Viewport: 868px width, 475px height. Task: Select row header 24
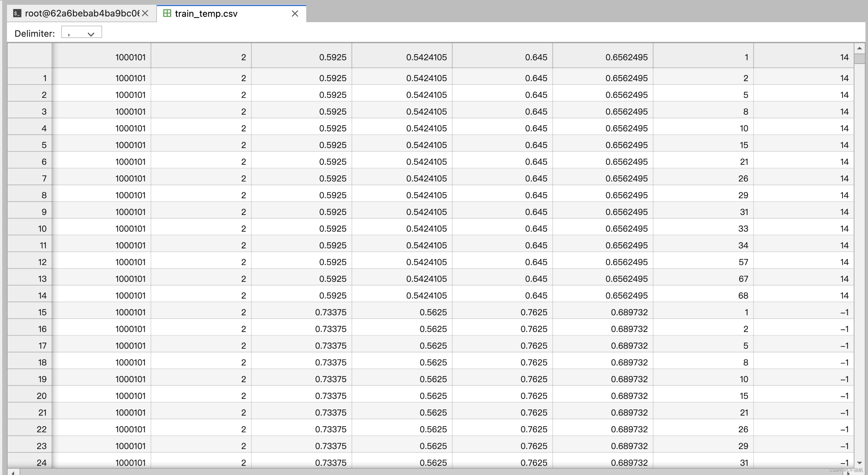click(x=30, y=463)
